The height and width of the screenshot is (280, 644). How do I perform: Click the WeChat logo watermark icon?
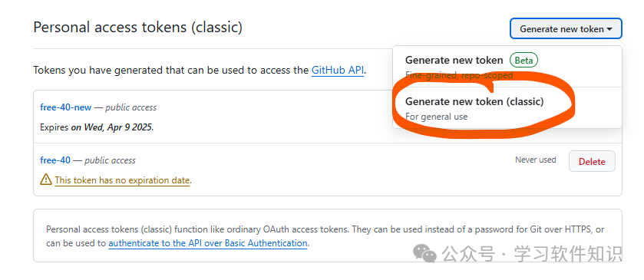click(424, 253)
